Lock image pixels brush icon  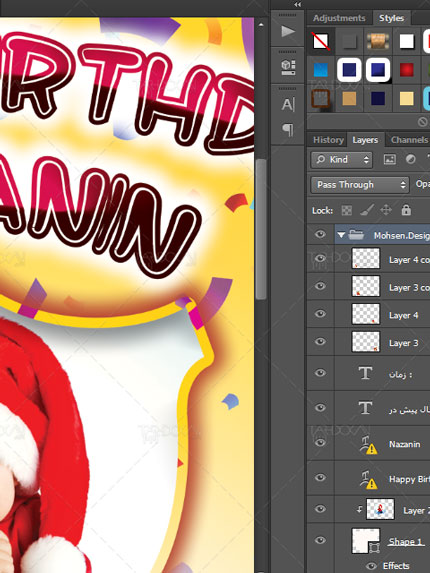point(366,210)
